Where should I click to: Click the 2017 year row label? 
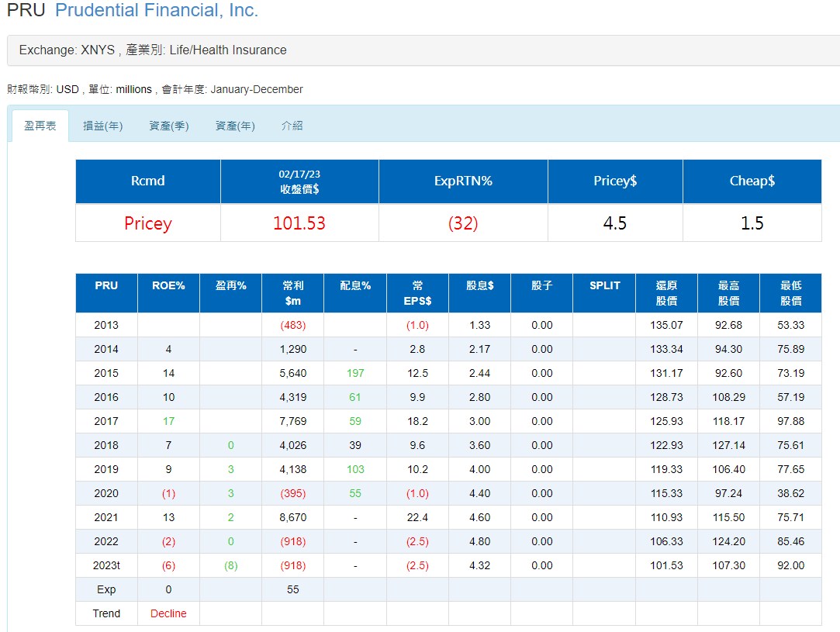point(106,422)
